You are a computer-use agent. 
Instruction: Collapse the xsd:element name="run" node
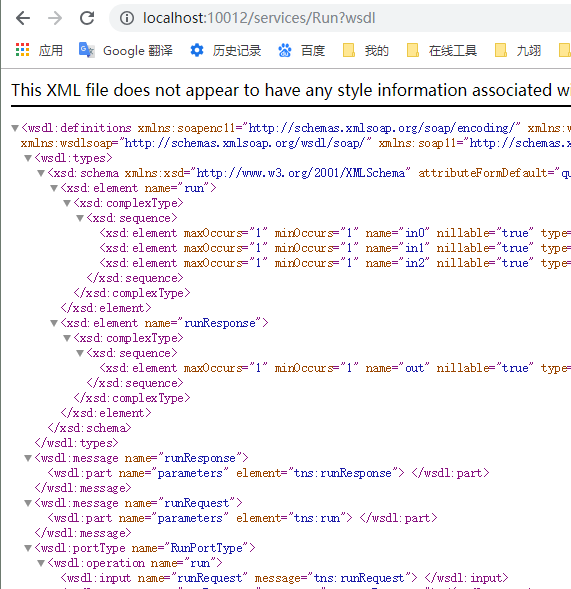54,189
